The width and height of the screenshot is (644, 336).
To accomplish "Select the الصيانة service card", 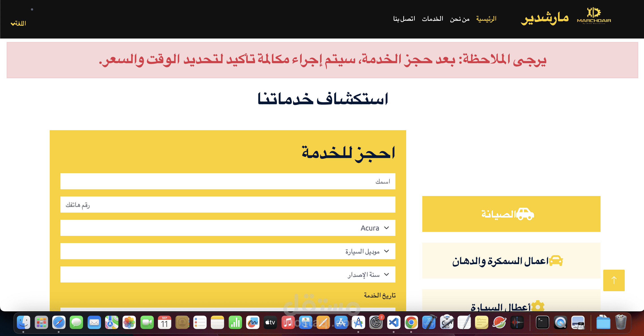I will tap(511, 214).
